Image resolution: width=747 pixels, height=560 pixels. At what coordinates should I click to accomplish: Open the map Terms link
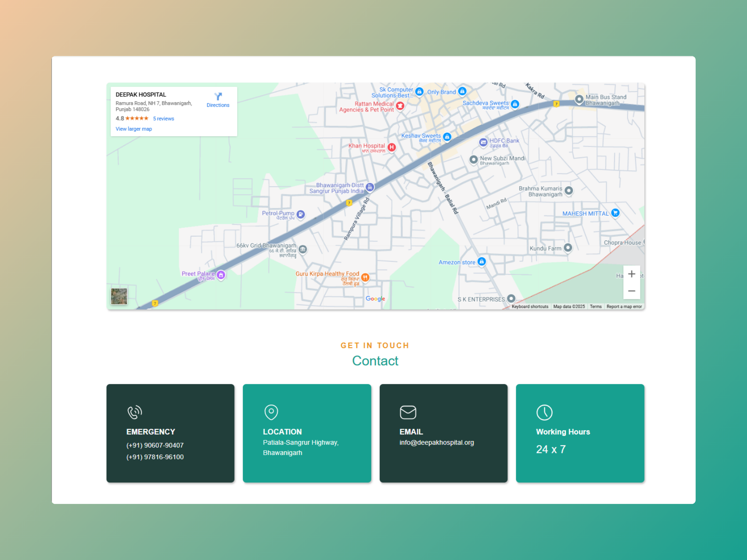595,306
